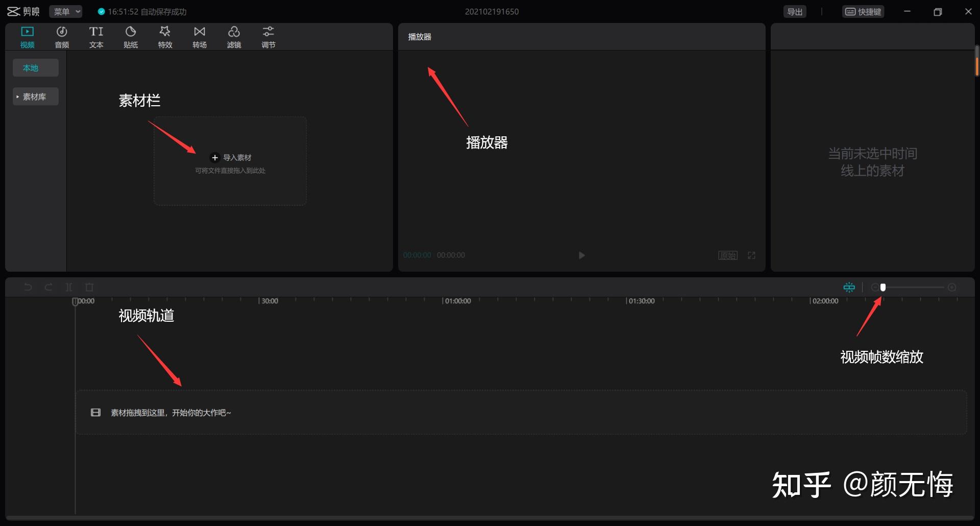
Task: Open the 调节 adjustment tab
Action: point(268,37)
